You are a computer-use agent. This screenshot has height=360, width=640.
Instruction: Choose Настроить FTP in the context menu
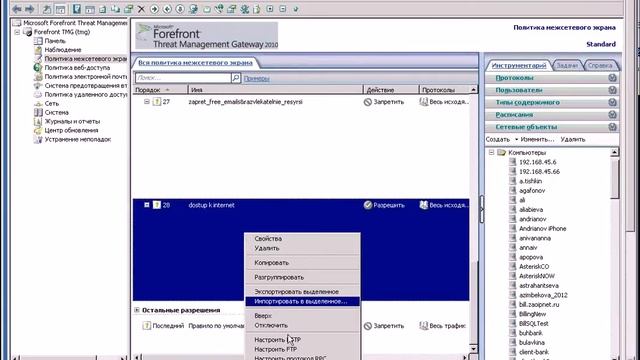tap(302, 349)
